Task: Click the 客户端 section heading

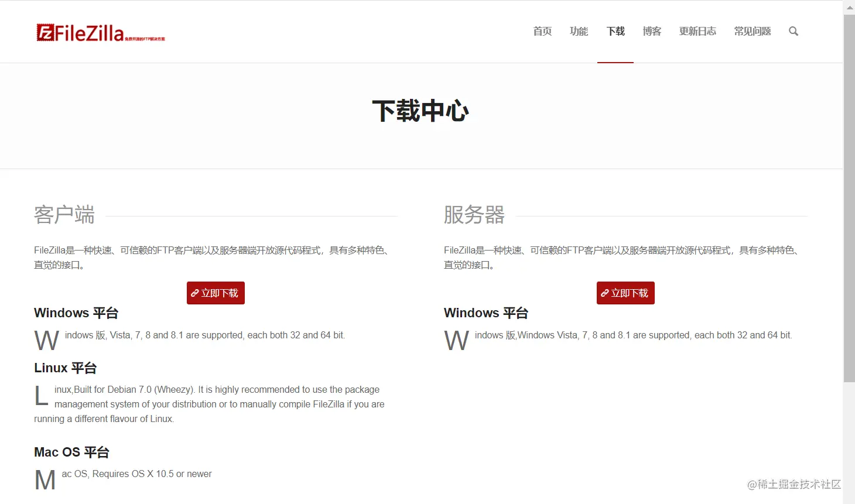Action: coord(64,215)
